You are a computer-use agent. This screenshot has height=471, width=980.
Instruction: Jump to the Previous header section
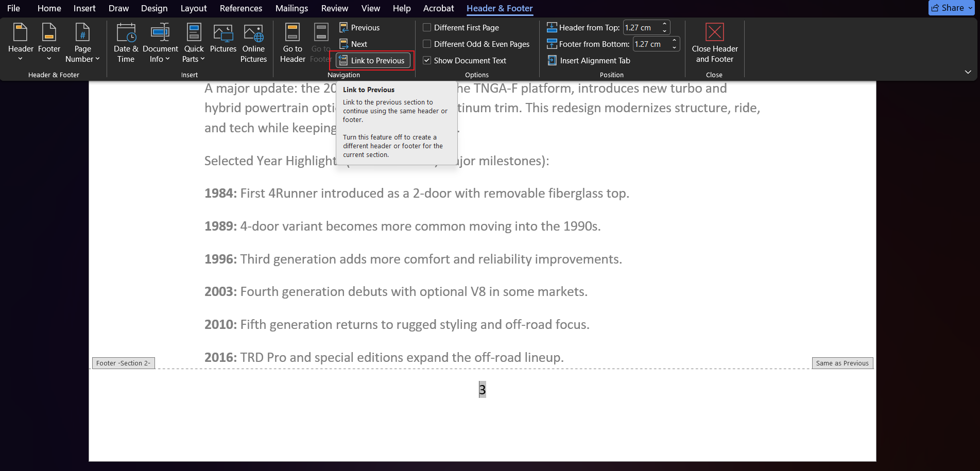(x=359, y=28)
